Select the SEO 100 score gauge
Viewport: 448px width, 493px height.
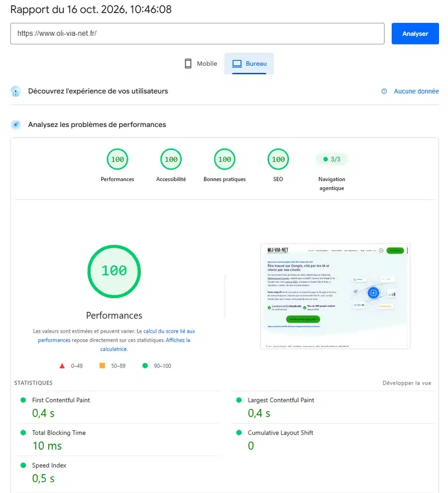click(x=278, y=159)
